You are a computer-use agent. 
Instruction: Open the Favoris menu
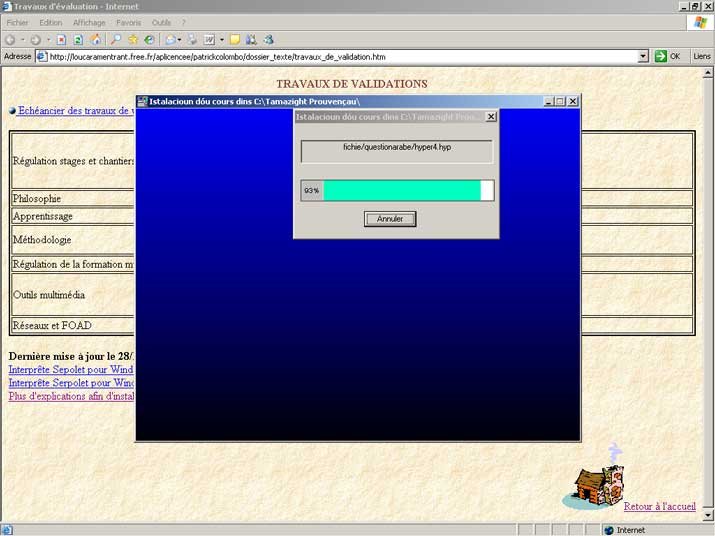[129, 22]
